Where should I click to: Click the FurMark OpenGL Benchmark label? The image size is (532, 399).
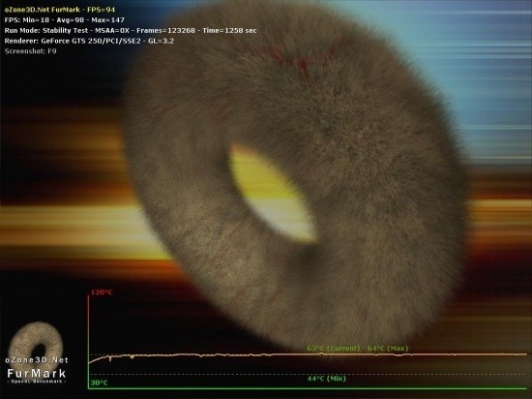(x=37, y=376)
